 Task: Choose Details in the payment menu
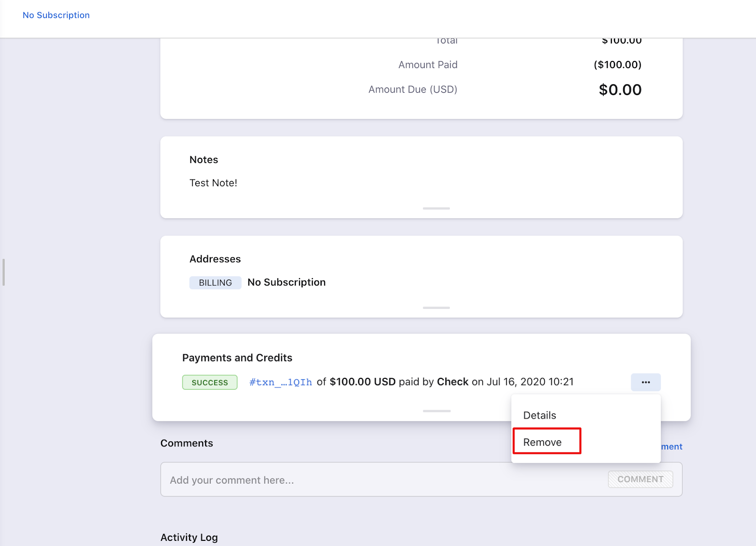pyautogui.click(x=540, y=415)
